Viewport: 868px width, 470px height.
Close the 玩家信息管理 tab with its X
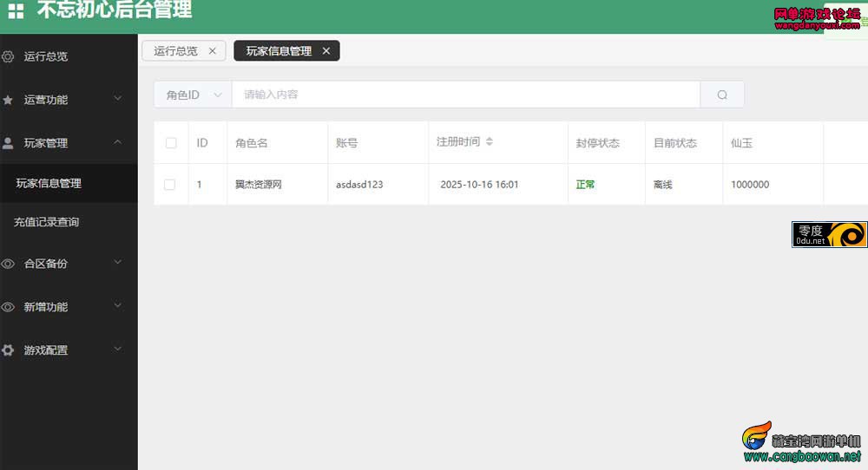click(326, 51)
